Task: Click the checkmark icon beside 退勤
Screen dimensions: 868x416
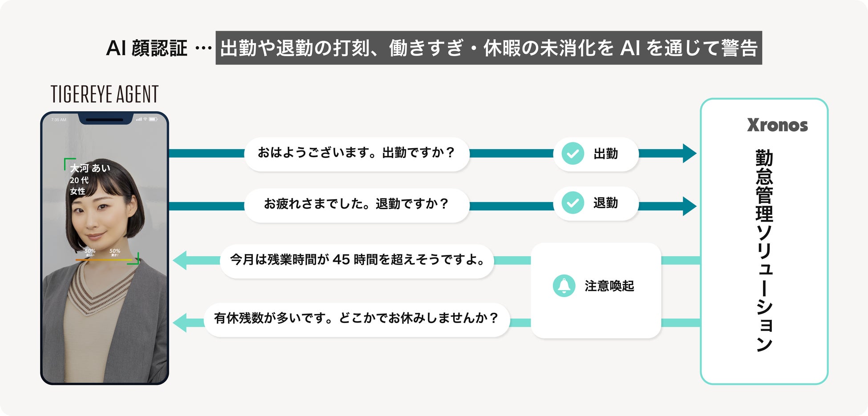Action: [x=573, y=203]
